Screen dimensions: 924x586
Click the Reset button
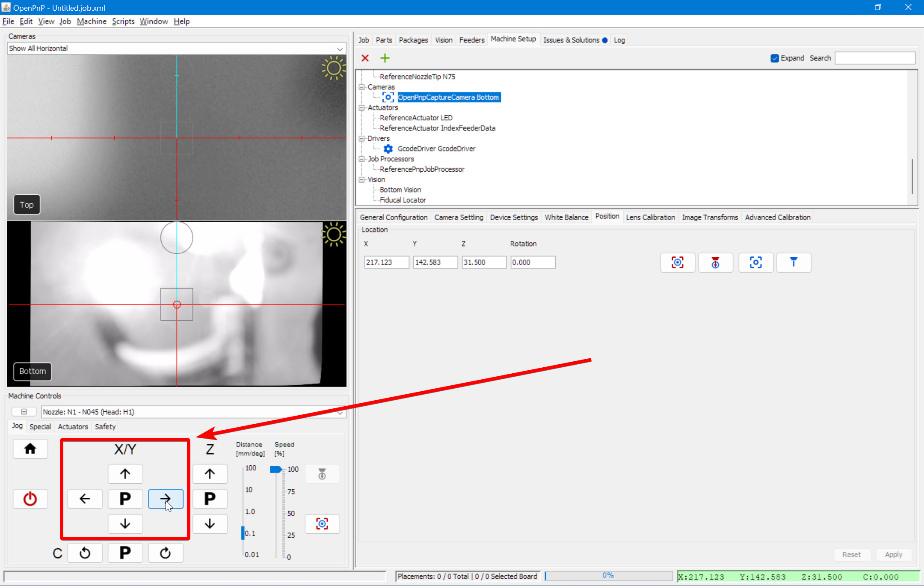tap(851, 555)
